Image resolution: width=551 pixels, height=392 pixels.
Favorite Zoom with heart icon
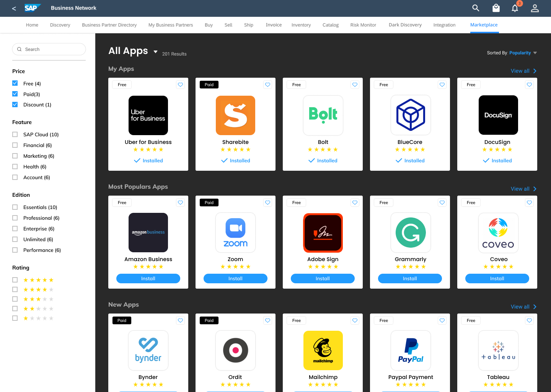click(267, 203)
